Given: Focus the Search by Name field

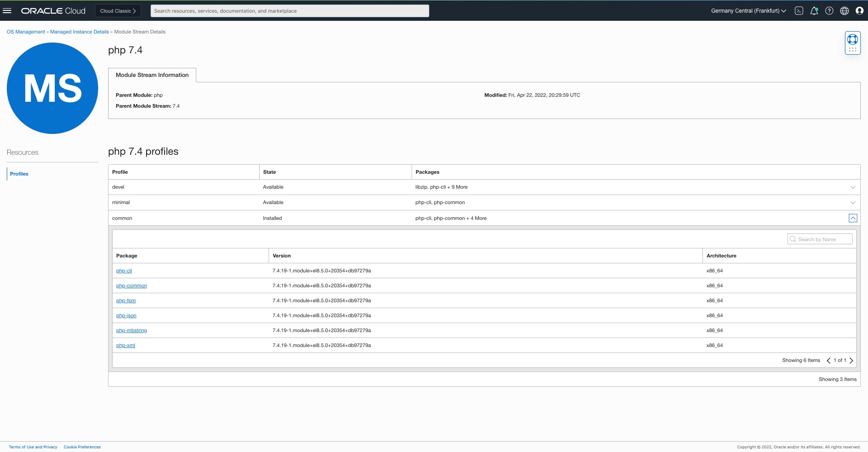Looking at the screenshot, I should (x=820, y=239).
